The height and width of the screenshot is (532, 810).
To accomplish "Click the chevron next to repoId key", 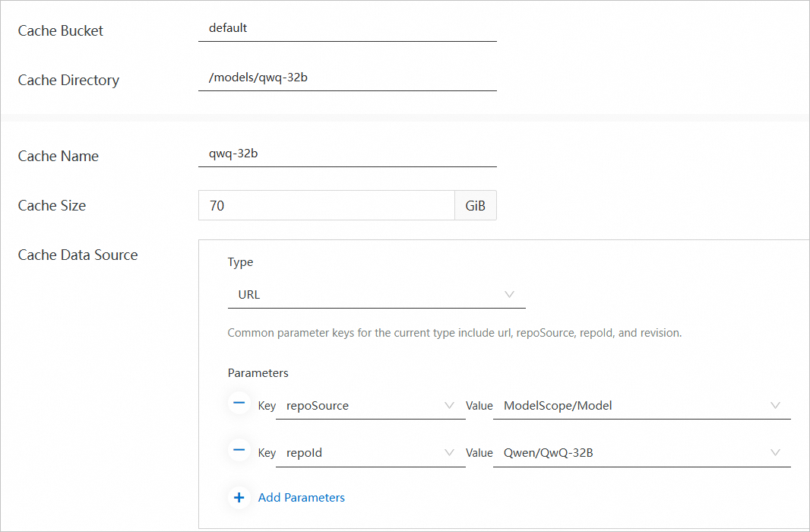I will click(x=450, y=453).
